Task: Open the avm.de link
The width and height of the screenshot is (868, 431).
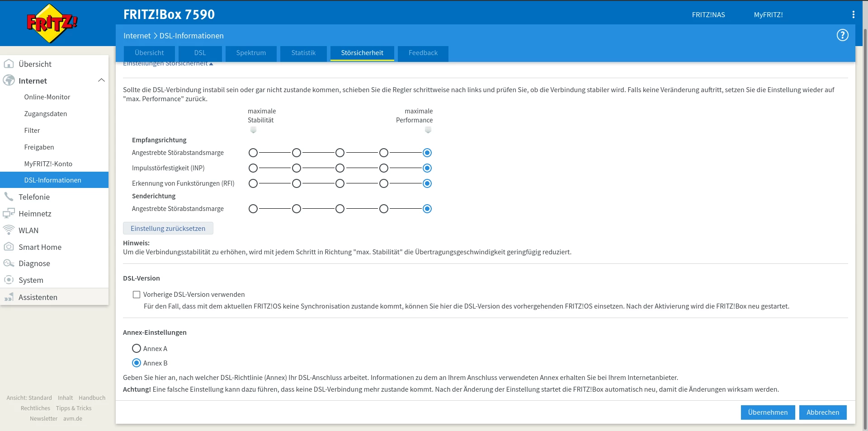Action: pyautogui.click(x=73, y=419)
